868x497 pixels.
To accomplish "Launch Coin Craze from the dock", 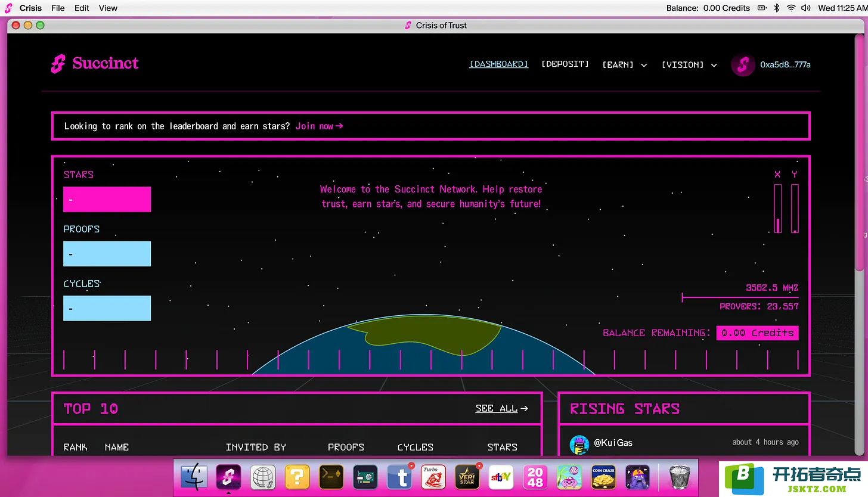I will [603, 477].
